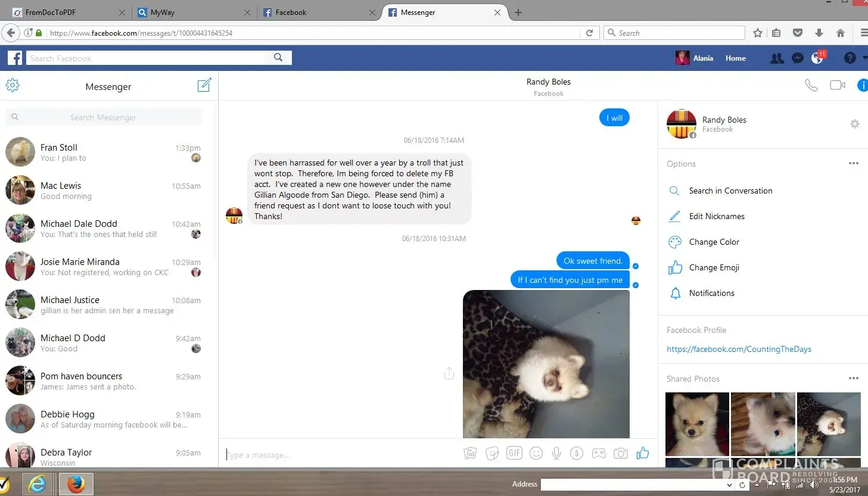The image size is (868, 496).
Task: Open the Change Color option
Action: (714, 242)
